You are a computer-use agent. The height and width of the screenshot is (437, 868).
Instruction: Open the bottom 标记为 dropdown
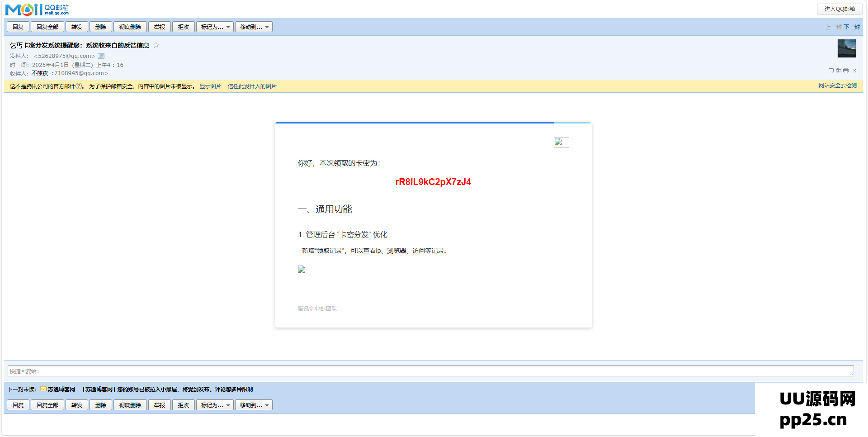[215, 405]
